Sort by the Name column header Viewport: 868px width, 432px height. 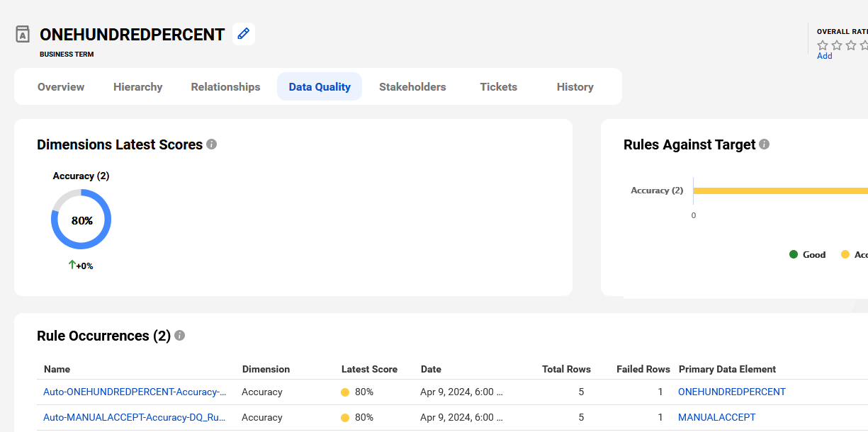coord(57,369)
